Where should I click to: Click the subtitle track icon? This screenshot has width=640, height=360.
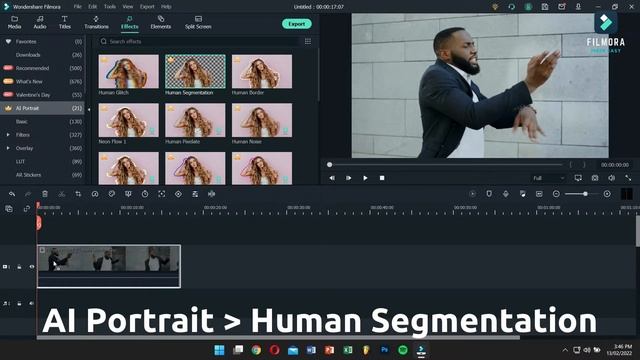(x=539, y=194)
